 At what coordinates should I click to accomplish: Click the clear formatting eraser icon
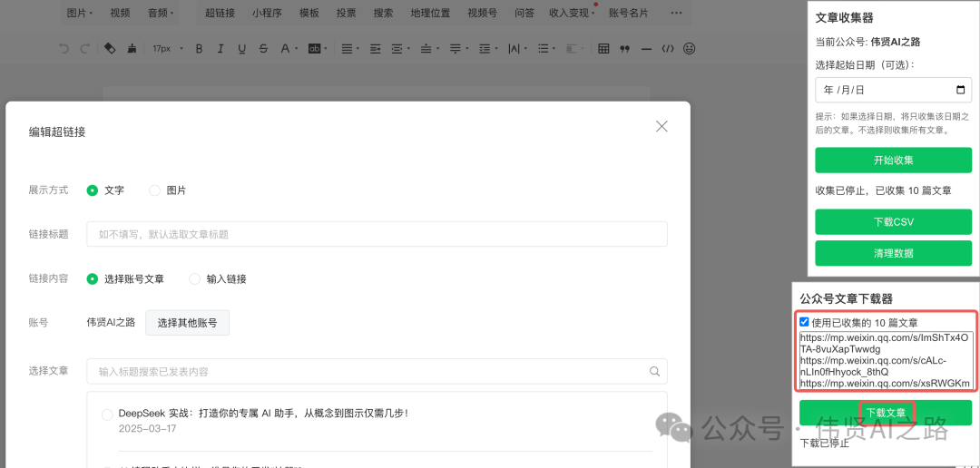tap(110, 48)
